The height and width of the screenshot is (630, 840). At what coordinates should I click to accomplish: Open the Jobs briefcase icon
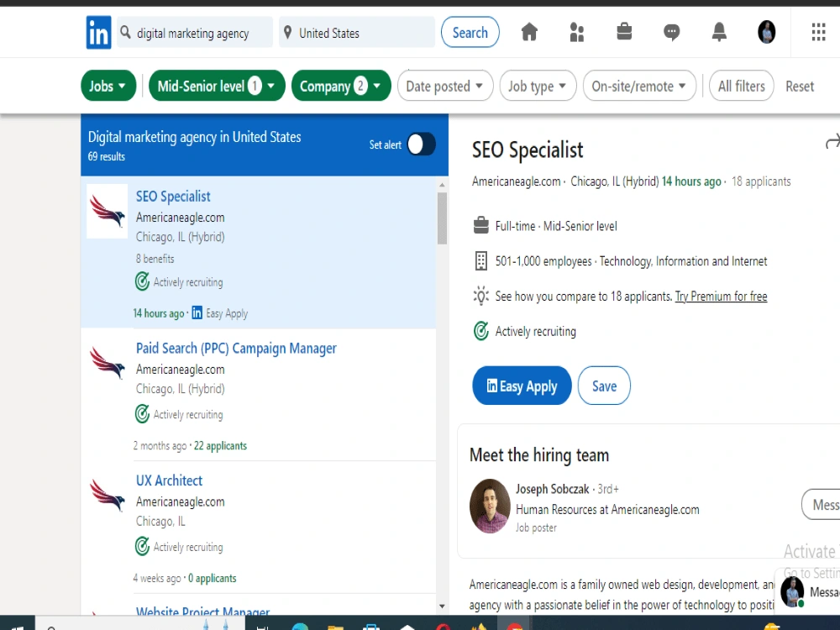(x=624, y=32)
